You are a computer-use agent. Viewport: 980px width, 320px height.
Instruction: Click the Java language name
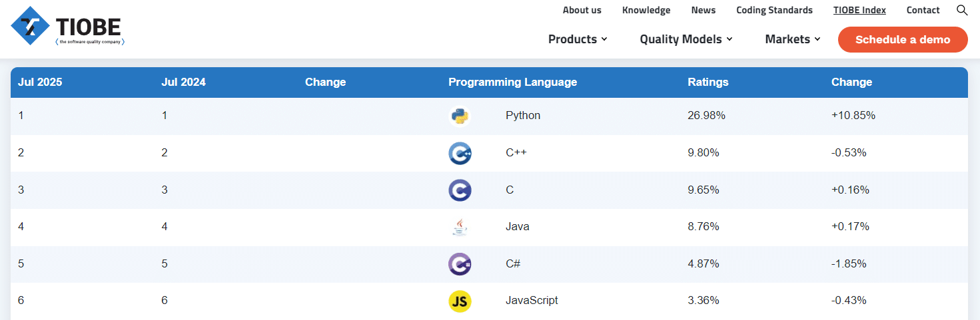[518, 227]
